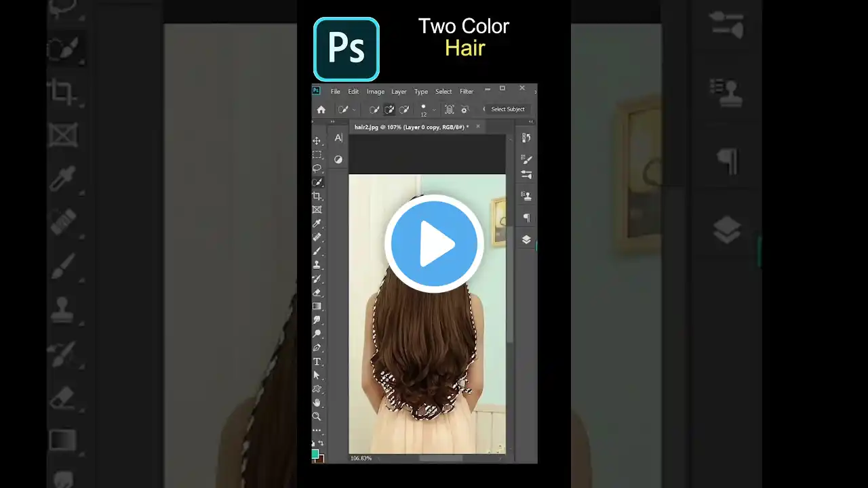The height and width of the screenshot is (488, 868).
Task: Select the Horizontal Type tool
Action: 317,361
